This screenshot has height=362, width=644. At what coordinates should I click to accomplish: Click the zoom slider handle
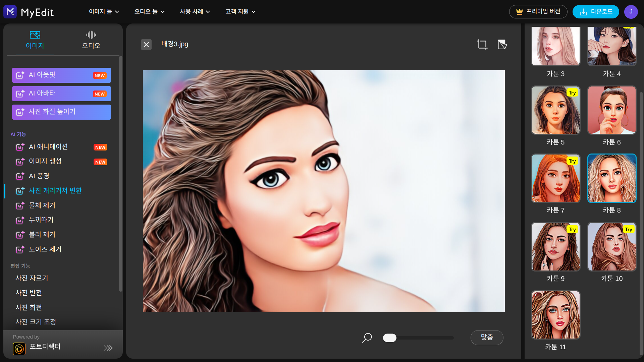(390, 338)
